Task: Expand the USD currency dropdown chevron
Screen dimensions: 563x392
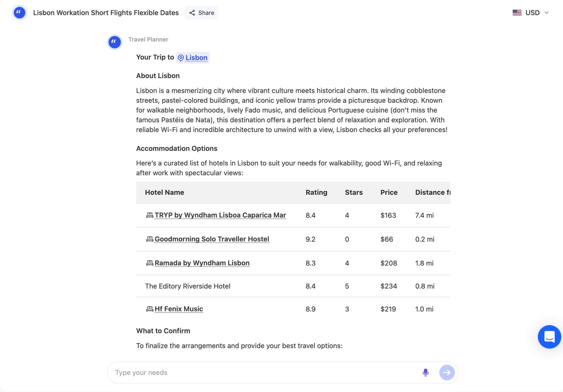Action: pyautogui.click(x=546, y=13)
